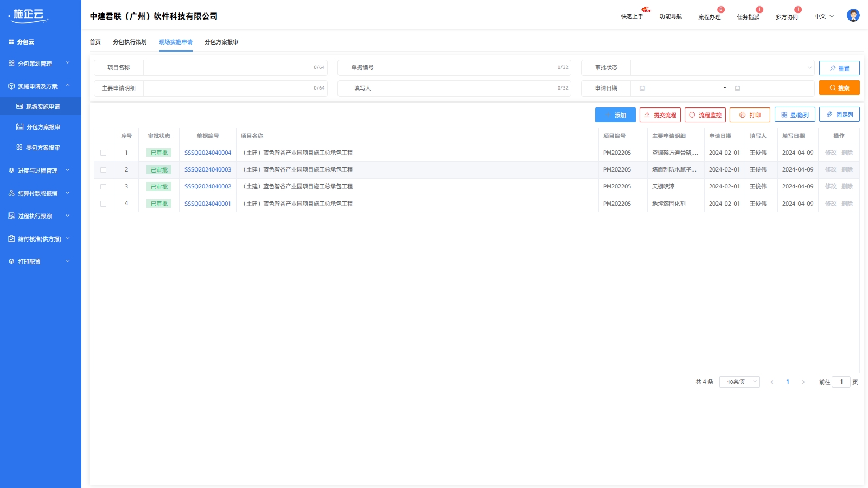Image resolution: width=868 pixels, height=488 pixels.
Task: Click 修改 in the SSSQ2024040004 row
Action: (x=831, y=153)
